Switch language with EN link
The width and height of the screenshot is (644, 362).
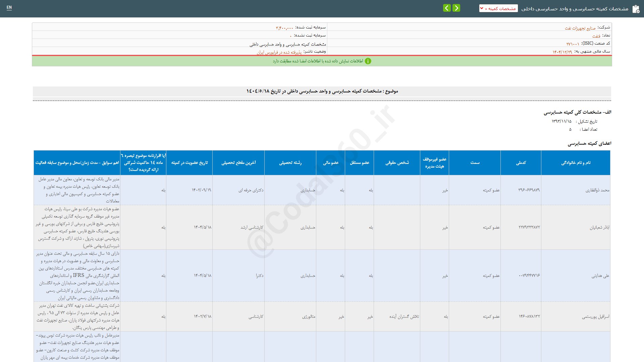click(9, 7)
